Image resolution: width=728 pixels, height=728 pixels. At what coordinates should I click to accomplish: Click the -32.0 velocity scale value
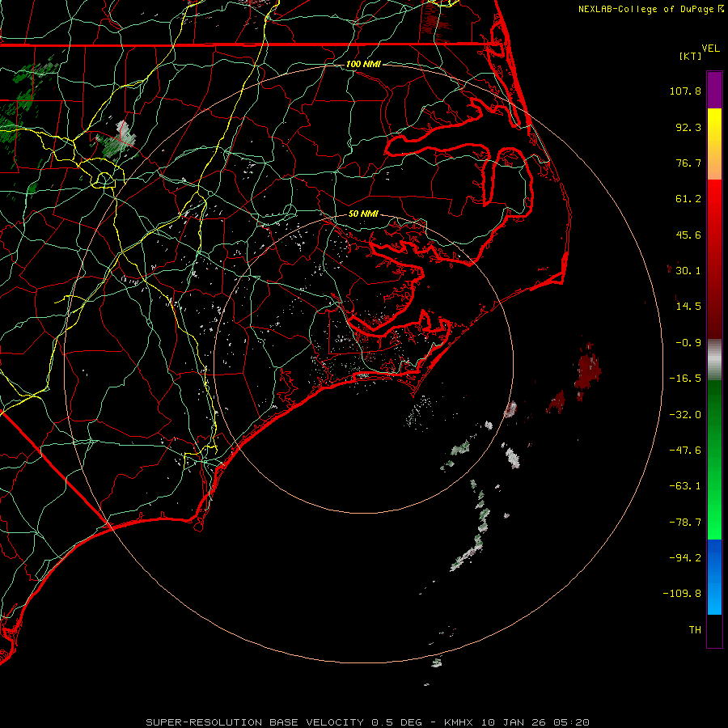685,415
